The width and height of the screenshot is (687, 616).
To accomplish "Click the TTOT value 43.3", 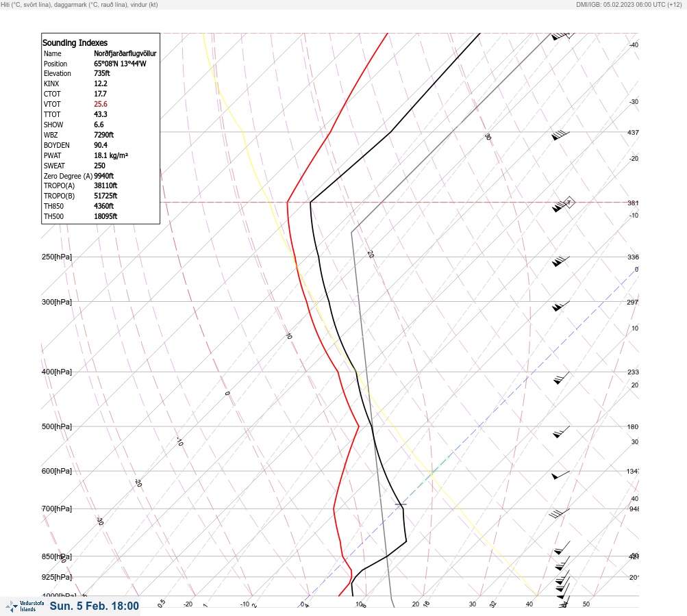I will (100, 114).
